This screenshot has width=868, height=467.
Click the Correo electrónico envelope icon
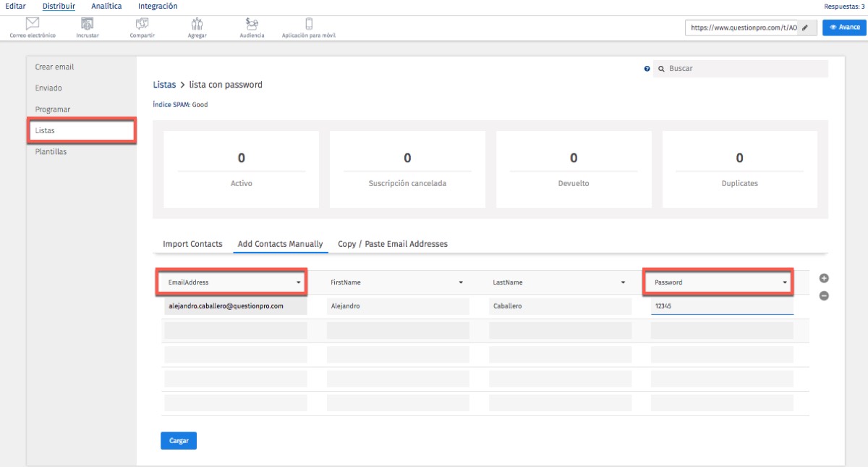pyautogui.click(x=32, y=25)
